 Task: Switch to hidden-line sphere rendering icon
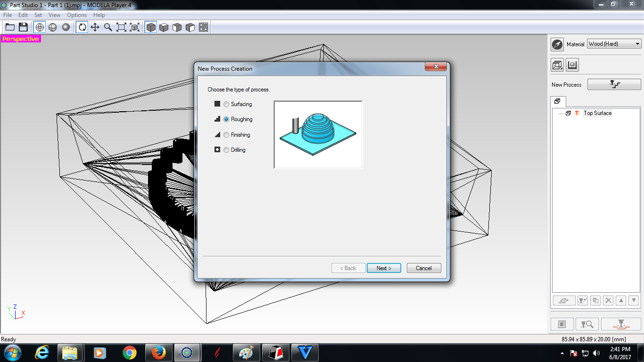53,27
